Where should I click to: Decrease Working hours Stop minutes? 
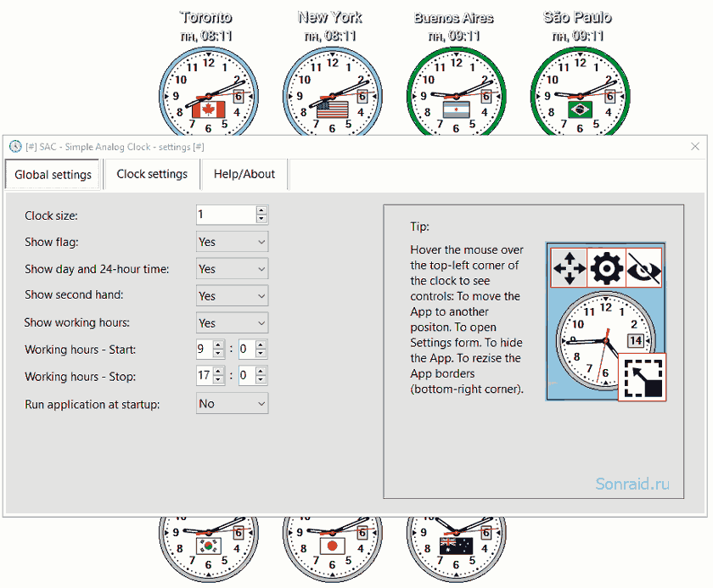tap(261, 379)
